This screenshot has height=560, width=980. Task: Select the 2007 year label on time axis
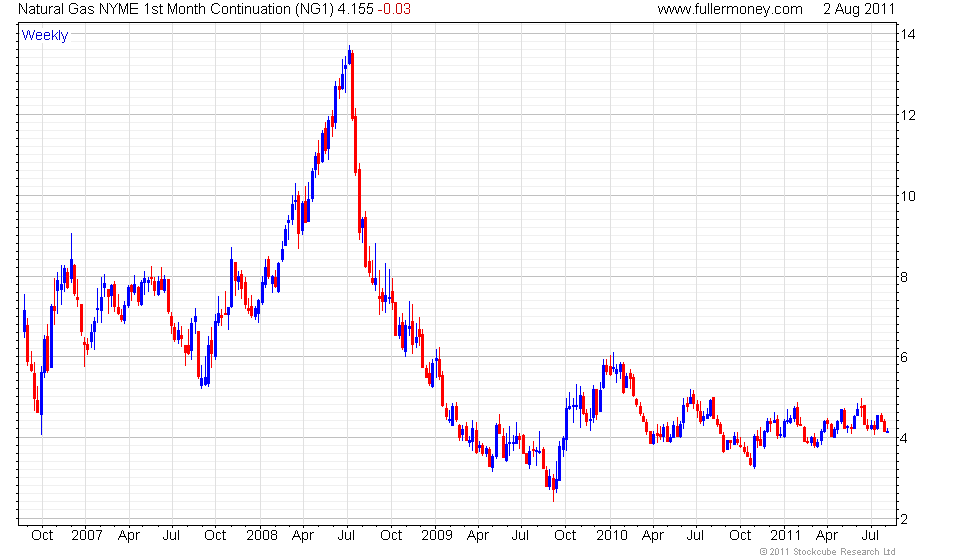[86, 536]
